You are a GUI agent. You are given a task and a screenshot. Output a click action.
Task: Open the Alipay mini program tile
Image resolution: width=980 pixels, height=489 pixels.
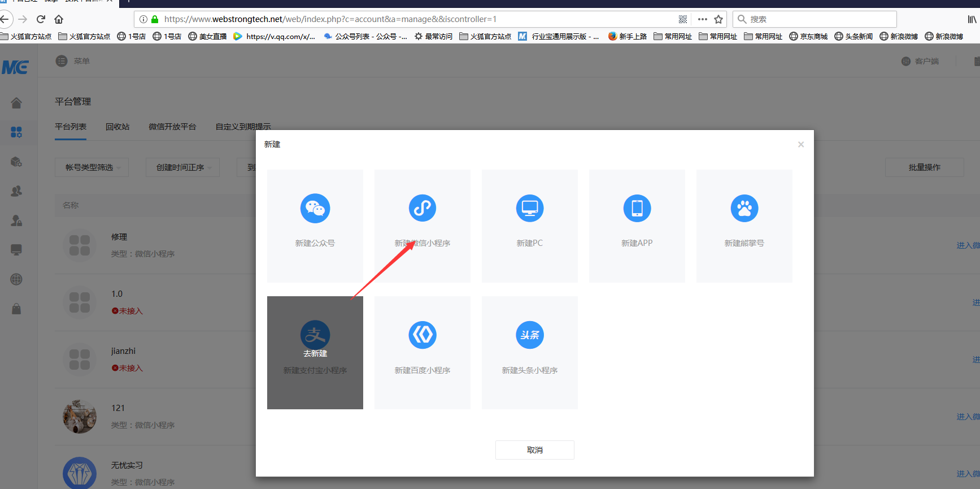pos(315,353)
